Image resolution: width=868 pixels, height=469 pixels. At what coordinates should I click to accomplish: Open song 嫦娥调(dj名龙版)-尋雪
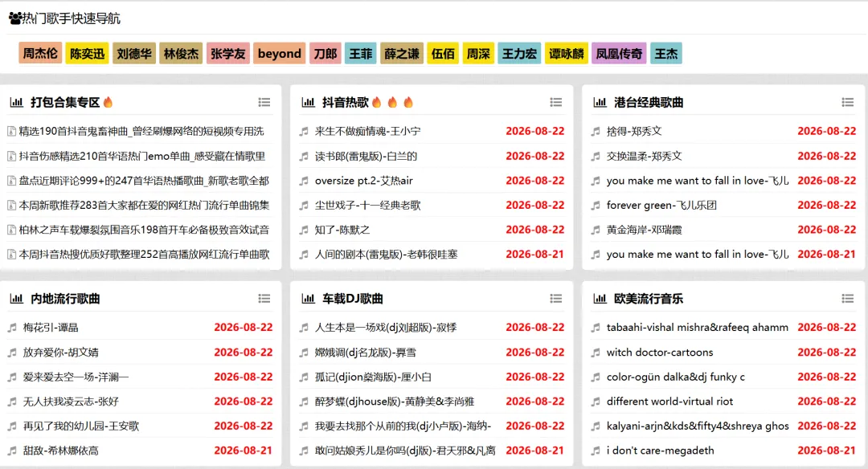tap(366, 353)
